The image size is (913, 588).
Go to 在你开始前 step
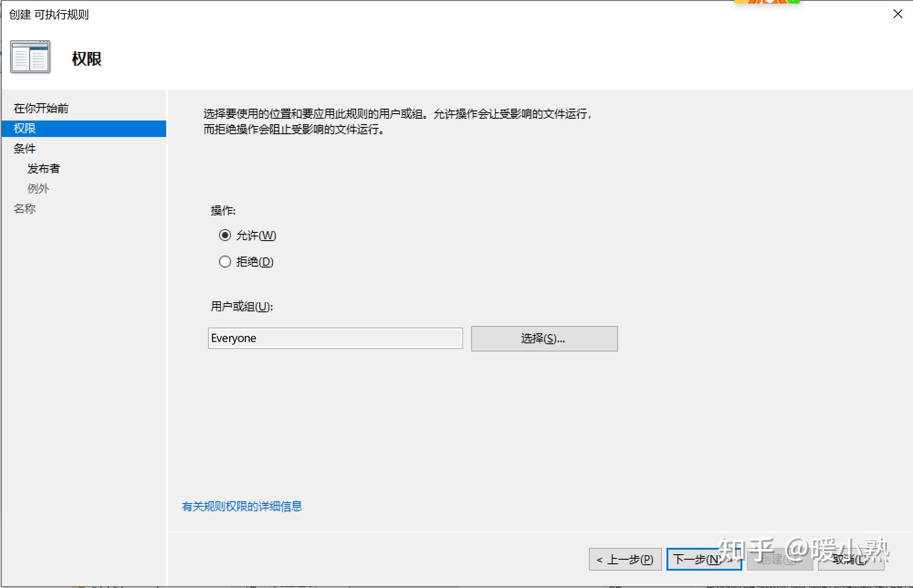click(41, 108)
